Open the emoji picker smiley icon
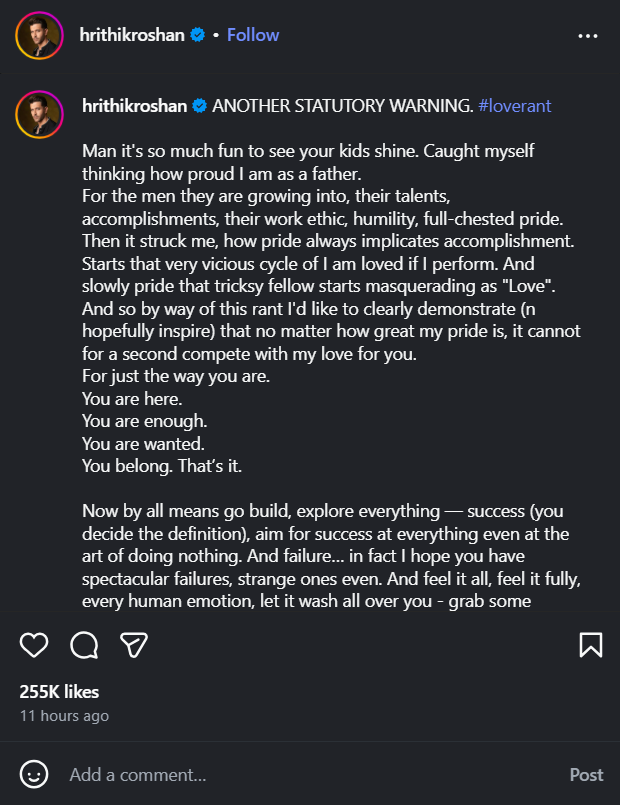Viewport: 620px width, 805px height. click(34, 774)
